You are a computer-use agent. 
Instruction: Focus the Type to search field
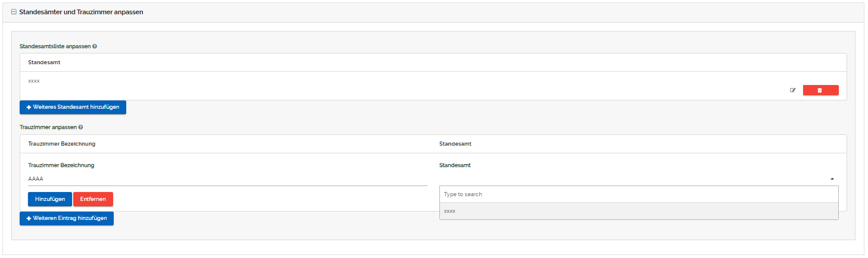(x=638, y=194)
